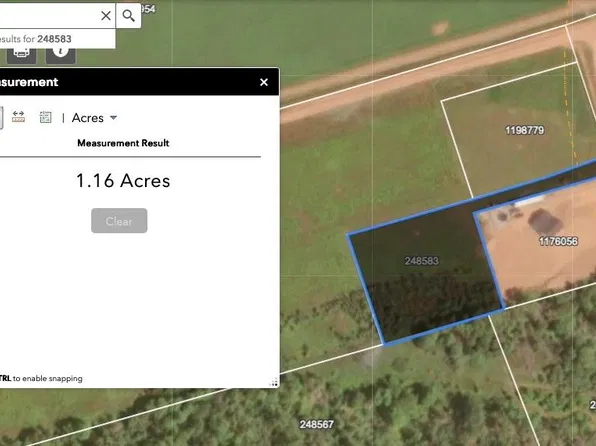The width and height of the screenshot is (596, 446).
Task: Close the Measurement panel
Action: (264, 82)
